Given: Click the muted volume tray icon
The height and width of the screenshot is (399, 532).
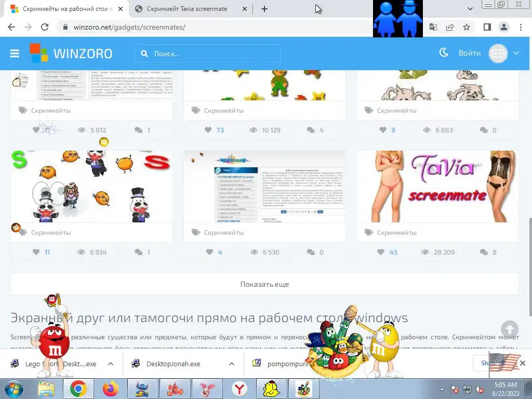Looking at the screenshot, I should pos(480,390).
